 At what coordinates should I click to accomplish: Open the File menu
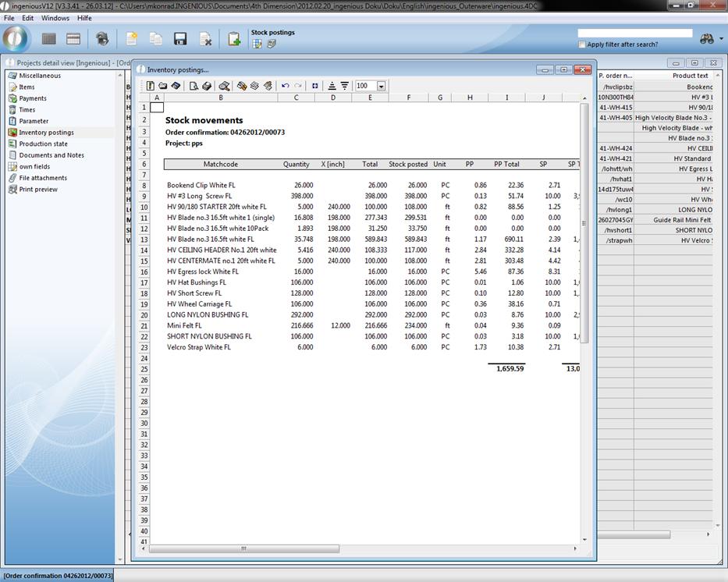pyautogui.click(x=9, y=18)
